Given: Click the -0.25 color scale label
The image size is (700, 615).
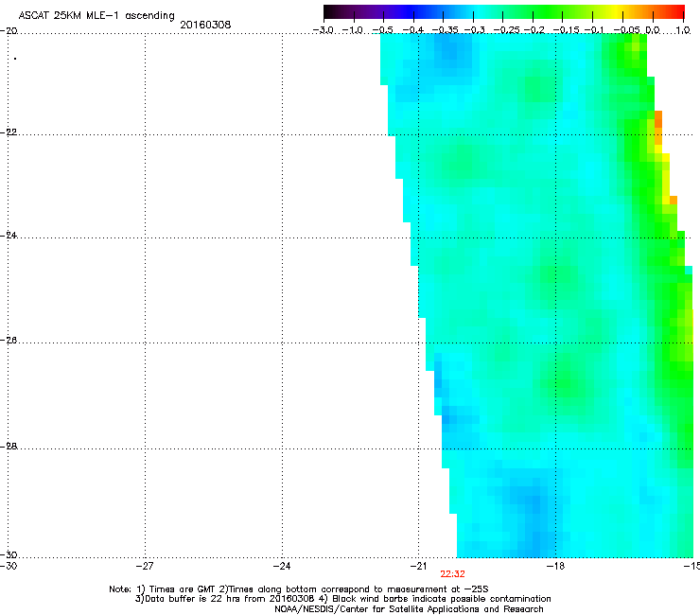Looking at the screenshot, I should click(507, 30).
